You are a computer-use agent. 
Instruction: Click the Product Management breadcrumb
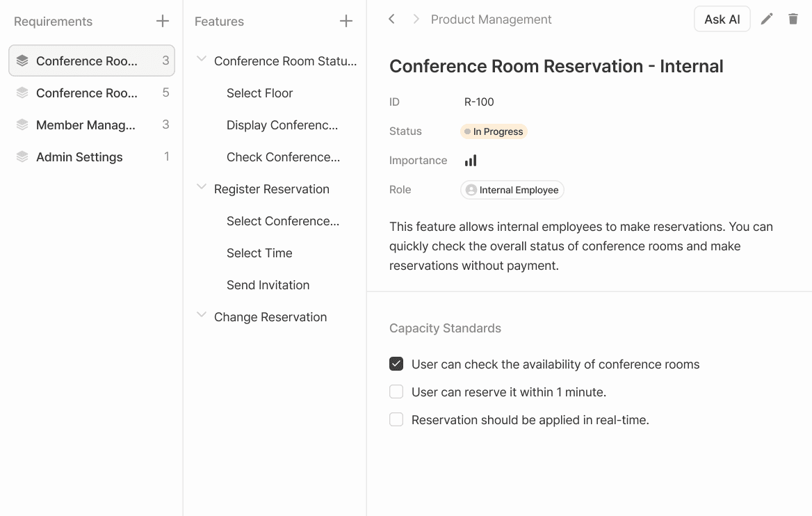pos(491,19)
